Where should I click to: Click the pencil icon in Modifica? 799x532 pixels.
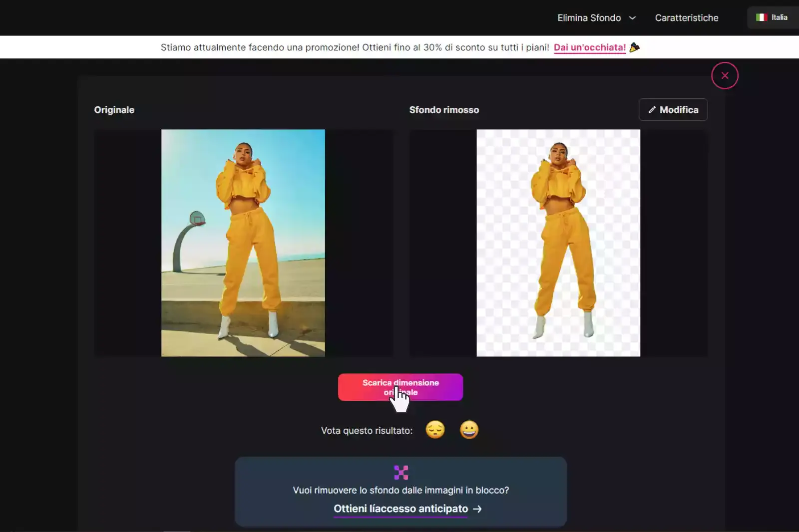[652, 110]
